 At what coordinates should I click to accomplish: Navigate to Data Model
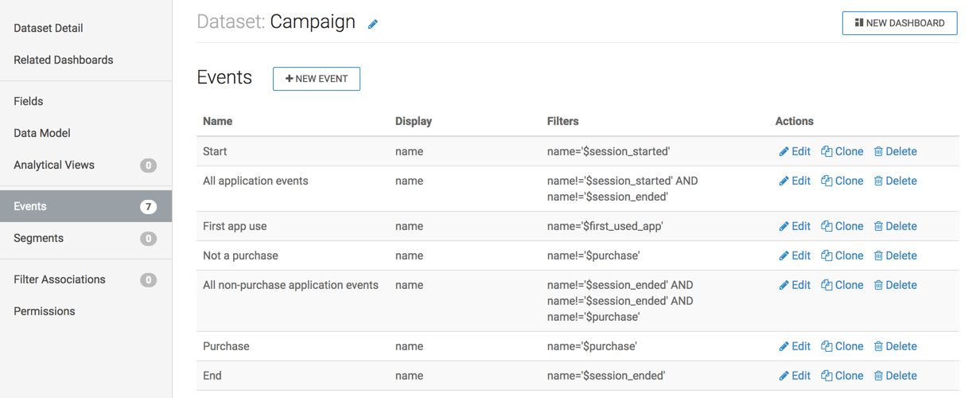42,133
